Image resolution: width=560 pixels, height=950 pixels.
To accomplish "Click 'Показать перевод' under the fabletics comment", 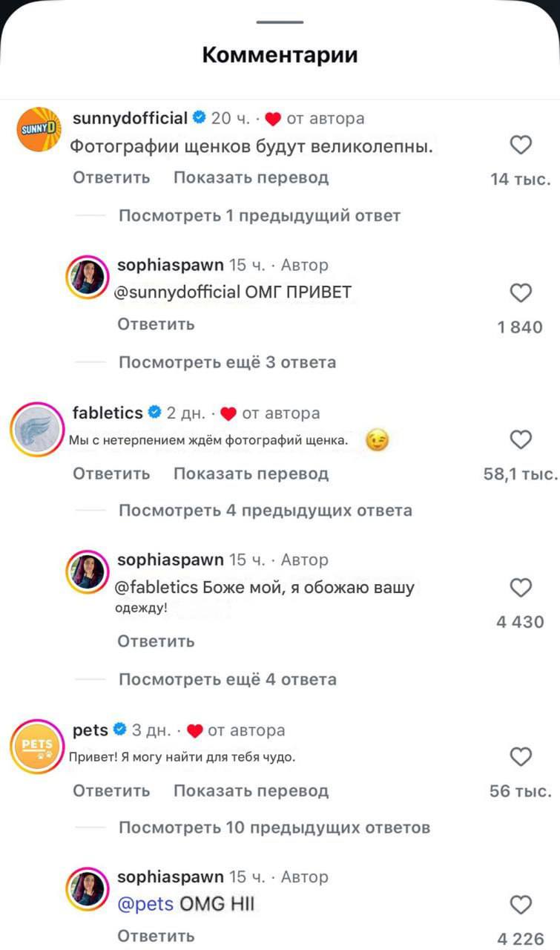I will point(251,474).
